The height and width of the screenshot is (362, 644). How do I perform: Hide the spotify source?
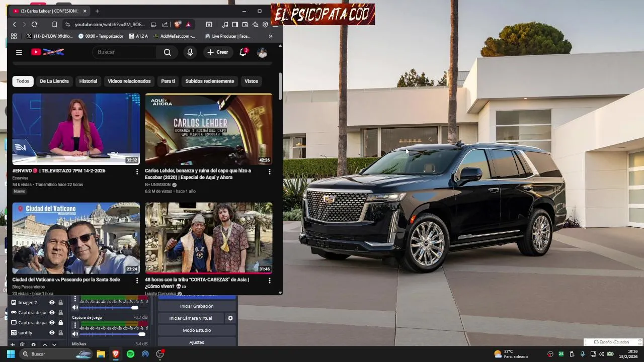(x=52, y=333)
